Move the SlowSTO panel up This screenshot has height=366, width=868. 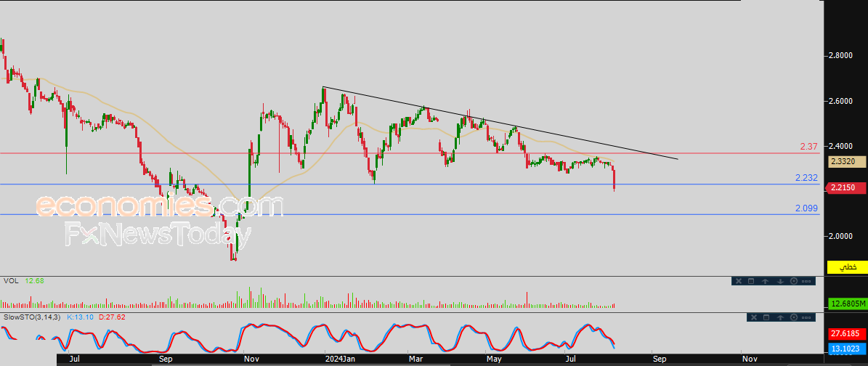781,317
